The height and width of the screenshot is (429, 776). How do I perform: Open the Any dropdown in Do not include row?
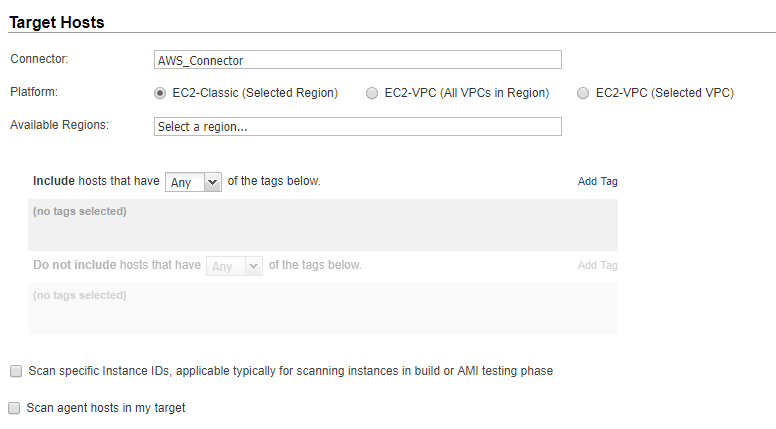tap(234, 266)
